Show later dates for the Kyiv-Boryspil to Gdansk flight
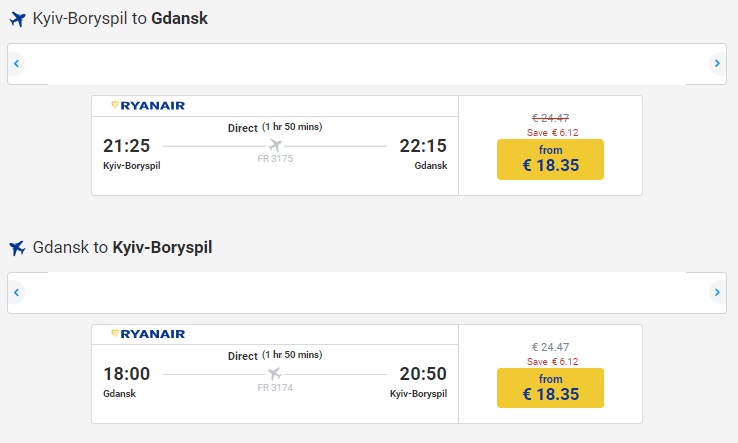The height and width of the screenshot is (443, 738). click(716, 64)
